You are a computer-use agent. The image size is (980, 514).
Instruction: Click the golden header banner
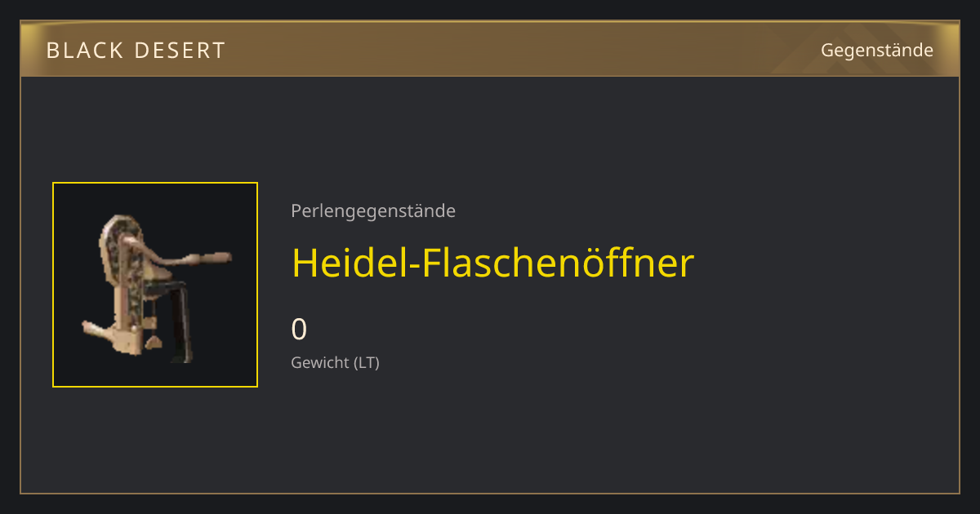coord(490,49)
